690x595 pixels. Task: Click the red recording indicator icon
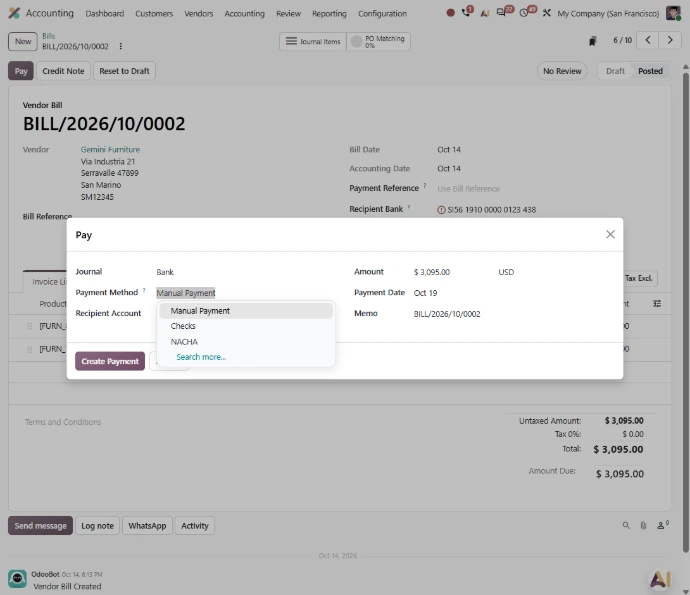point(450,13)
